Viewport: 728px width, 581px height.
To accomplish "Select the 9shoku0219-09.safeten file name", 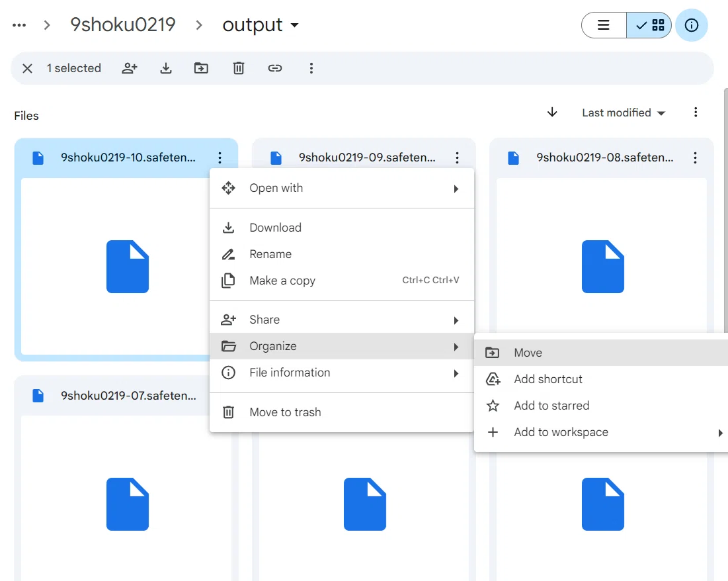I will click(367, 157).
